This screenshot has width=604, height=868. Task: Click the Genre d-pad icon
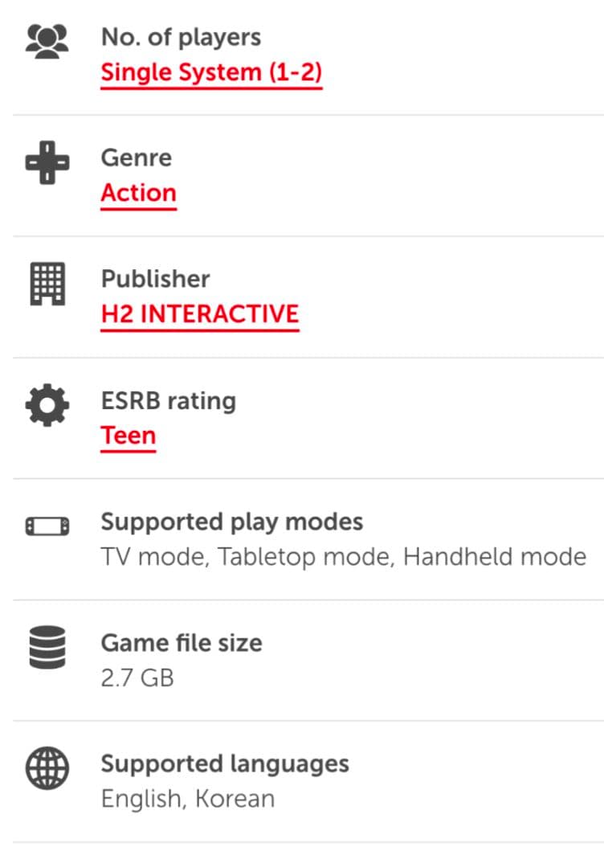47,163
